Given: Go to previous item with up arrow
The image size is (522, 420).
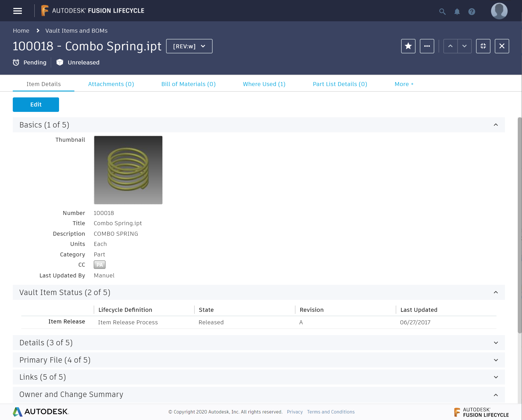Looking at the screenshot, I should pos(450,46).
